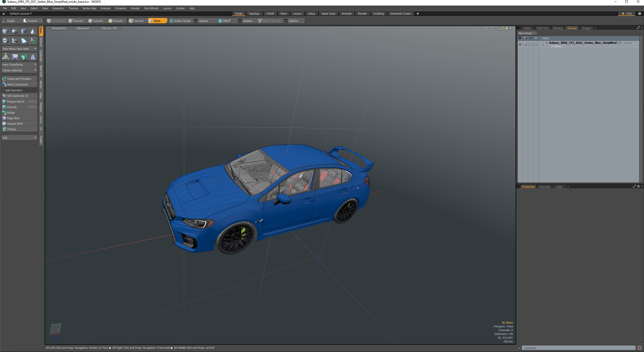Tick the Subaru row's first checkbox, after the camera

(531, 45)
